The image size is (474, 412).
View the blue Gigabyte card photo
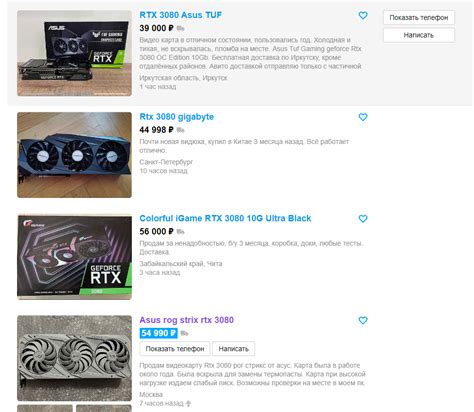[x=74, y=155]
